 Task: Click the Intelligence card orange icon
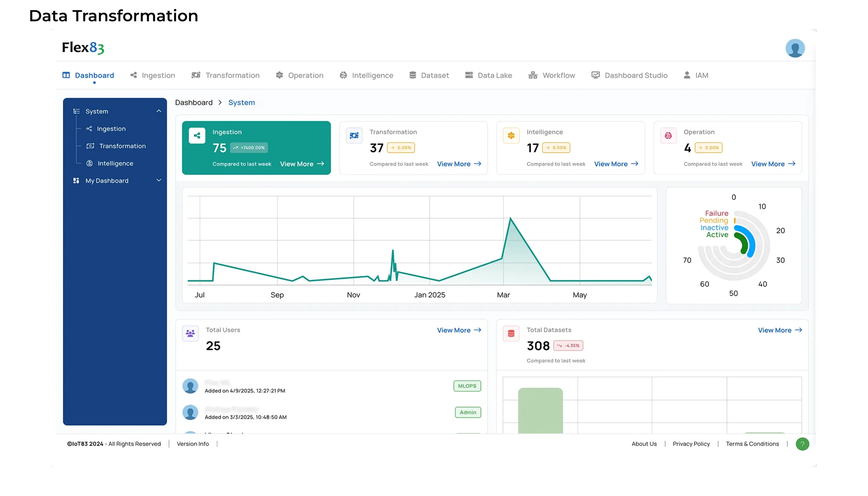[x=511, y=135]
